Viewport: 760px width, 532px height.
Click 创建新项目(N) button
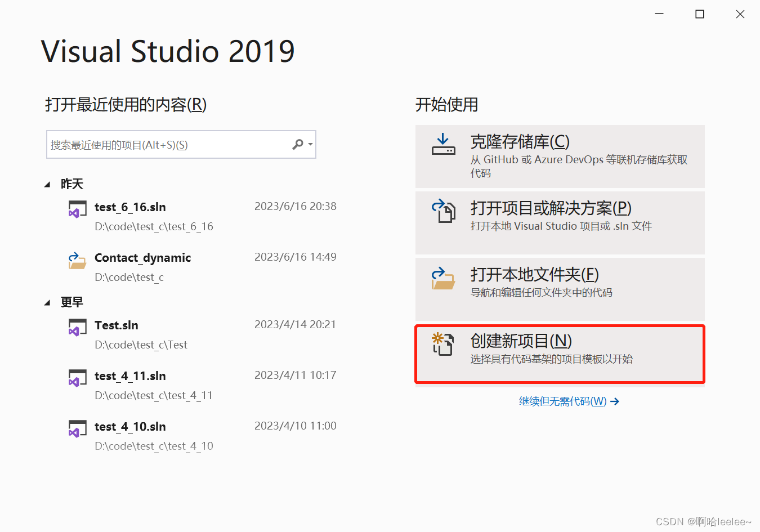click(560, 355)
